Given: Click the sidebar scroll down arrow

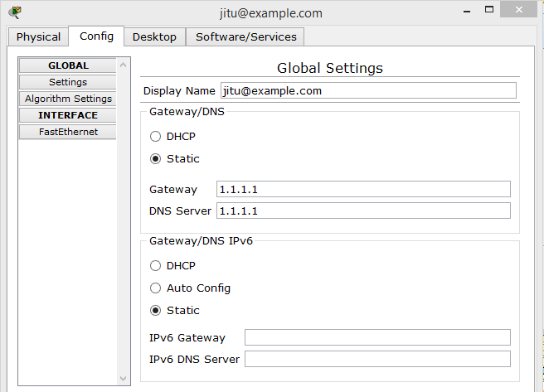Looking at the screenshot, I should (124, 379).
